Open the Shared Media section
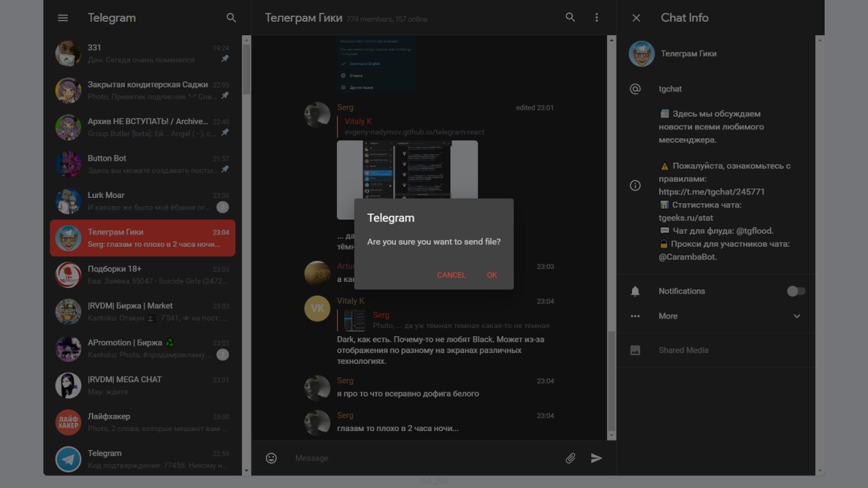Image resolution: width=868 pixels, height=488 pixels. 716,350
